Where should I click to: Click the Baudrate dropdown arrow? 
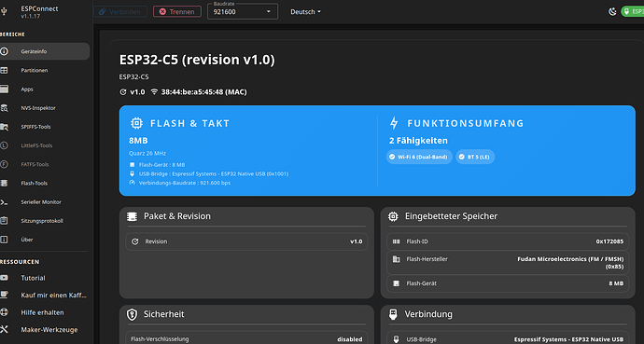tap(269, 12)
